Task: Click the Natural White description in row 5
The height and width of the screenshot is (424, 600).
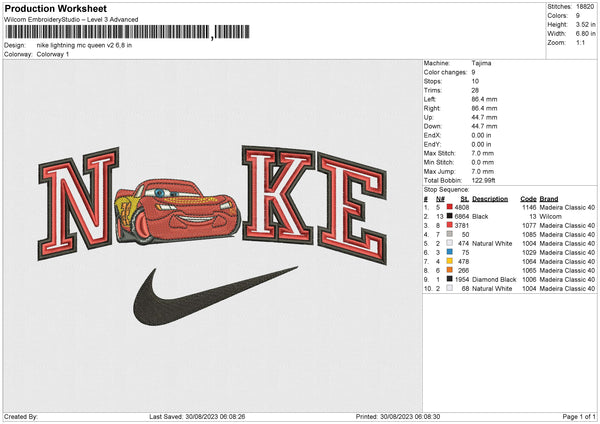Action: (492, 243)
